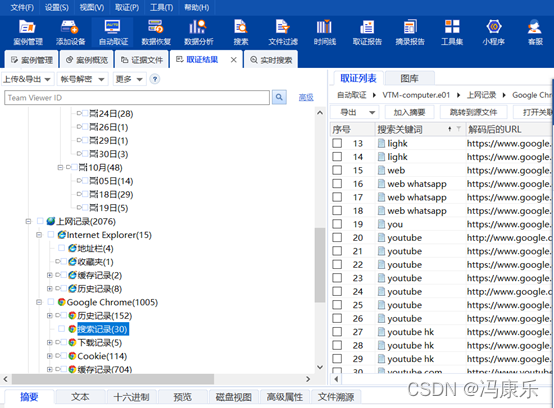Tick the checkbox of 上网记录(2076)
Image resolution: width=554 pixels, height=408 pixels.
coord(40,221)
